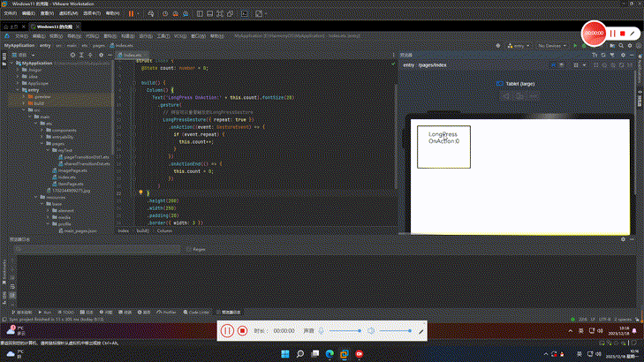Click the red stop icon in floating recorder widget
The width and height of the screenshot is (644, 362).
[623, 33]
